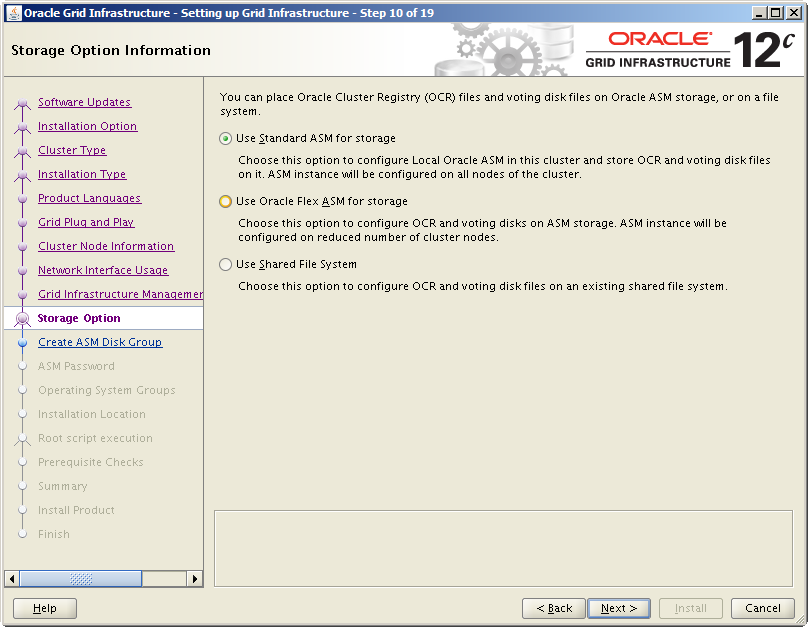Click the Storage Option step marker icon
This screenshot has width=808, height=627.
click(x=22, y=319)
